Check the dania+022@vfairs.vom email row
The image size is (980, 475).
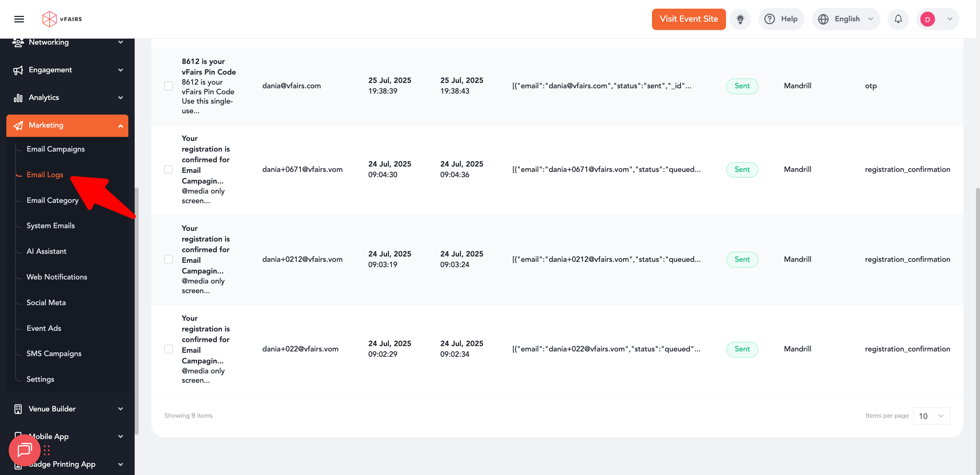click(169, 349)
